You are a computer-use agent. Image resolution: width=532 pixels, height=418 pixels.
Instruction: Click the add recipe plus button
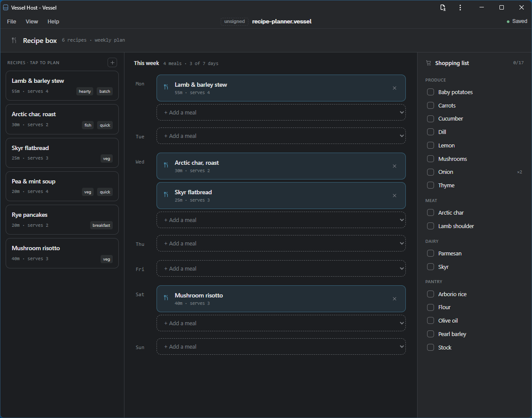(112, 63)
